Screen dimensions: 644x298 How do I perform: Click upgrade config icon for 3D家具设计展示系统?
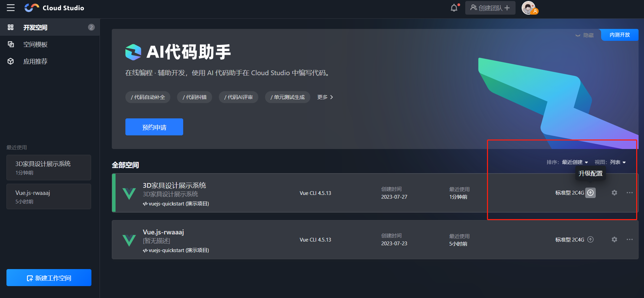(x=591, y=193)
